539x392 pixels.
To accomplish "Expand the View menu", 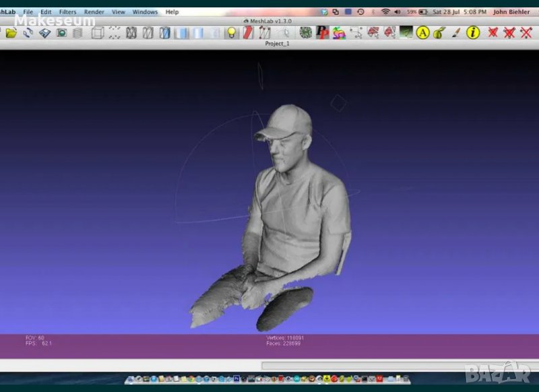I will tap(119, 12).
